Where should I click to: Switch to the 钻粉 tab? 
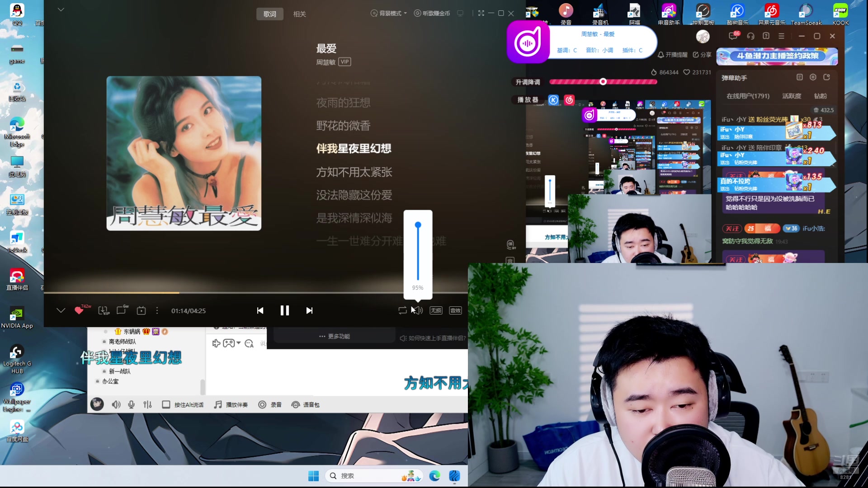pos(821,96)
